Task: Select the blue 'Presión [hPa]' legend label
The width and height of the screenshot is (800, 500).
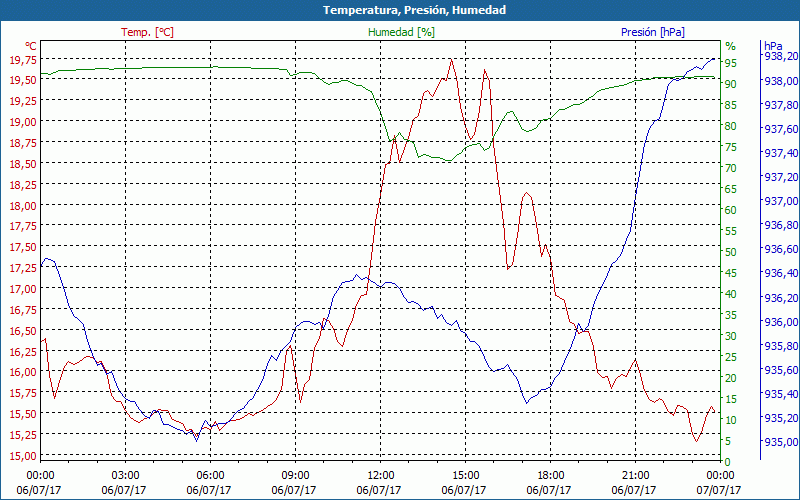Action: click(x=653, y=32)
